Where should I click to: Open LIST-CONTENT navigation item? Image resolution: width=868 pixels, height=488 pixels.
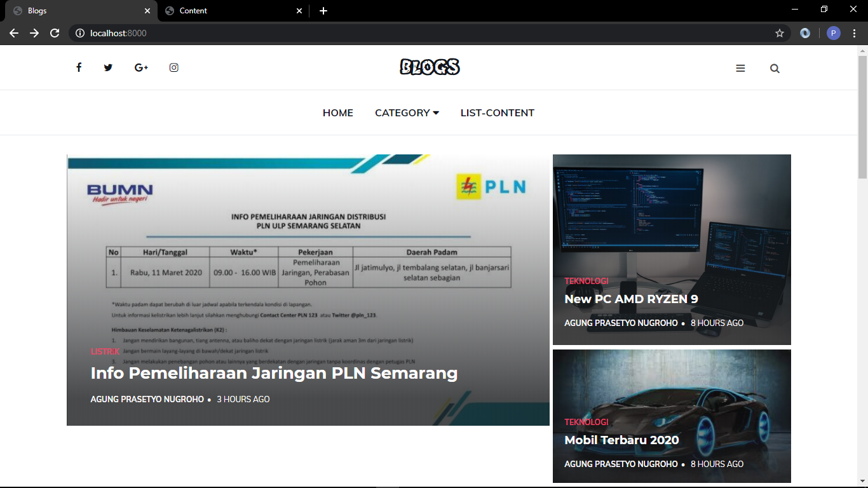tap(497, 112)
